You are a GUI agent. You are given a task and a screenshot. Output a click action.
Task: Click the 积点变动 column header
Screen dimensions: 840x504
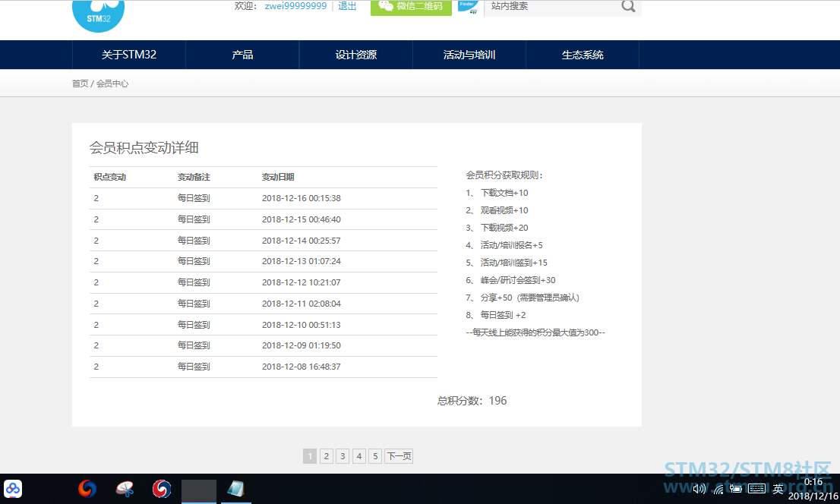coord(110,178)
